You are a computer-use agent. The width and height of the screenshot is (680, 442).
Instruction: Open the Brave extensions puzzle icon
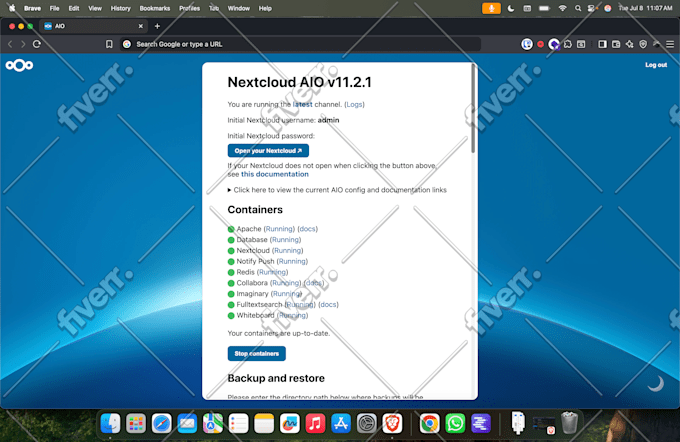pyautogui.click(x=568, y=44)
